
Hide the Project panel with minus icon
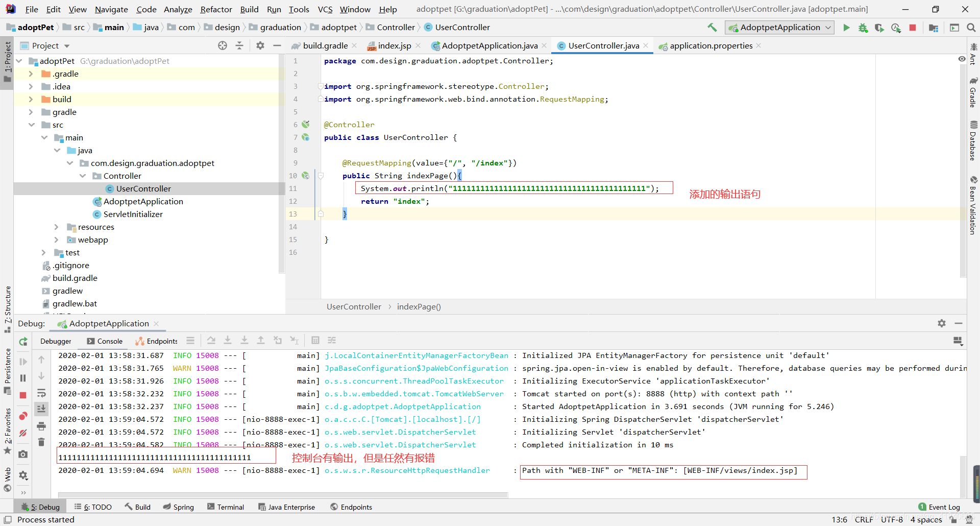[x=277, y=45]
